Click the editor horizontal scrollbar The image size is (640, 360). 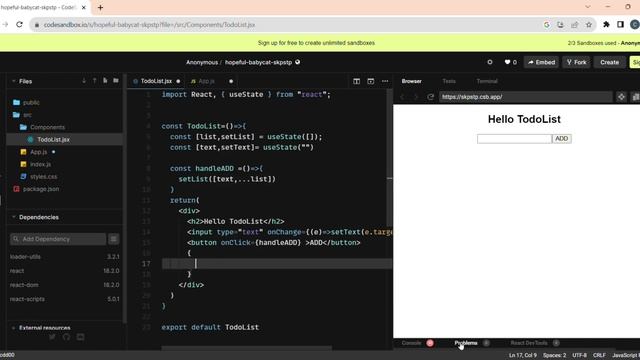point(247,348)
